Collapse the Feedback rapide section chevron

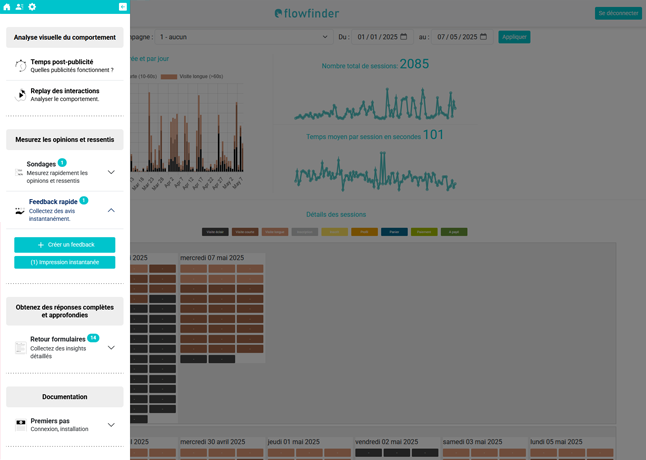[111, 210]
